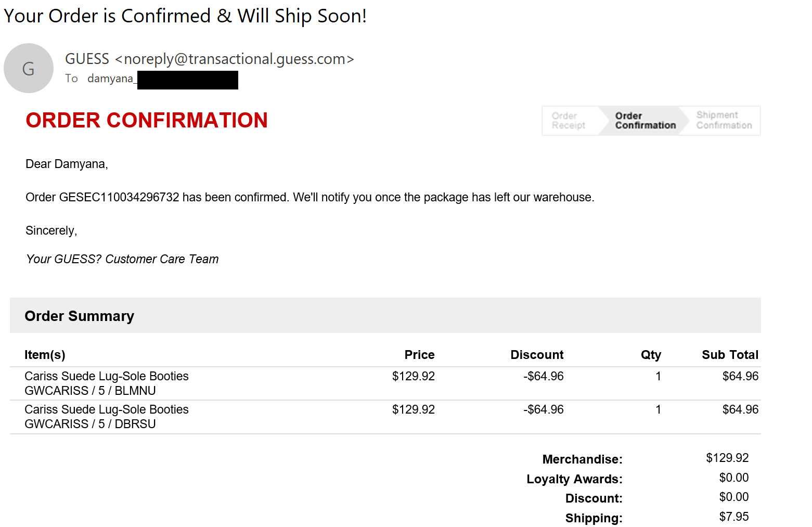Click the Shipping amount $7.95
Image resolution: width=812 pixels, height=527 pixels.
pos(734,517)
